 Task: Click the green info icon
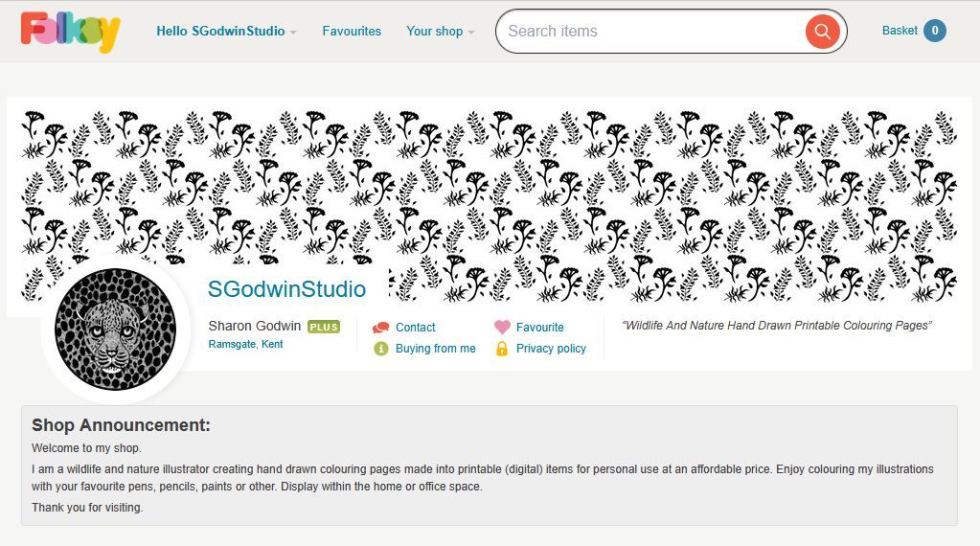pos(381,349)
